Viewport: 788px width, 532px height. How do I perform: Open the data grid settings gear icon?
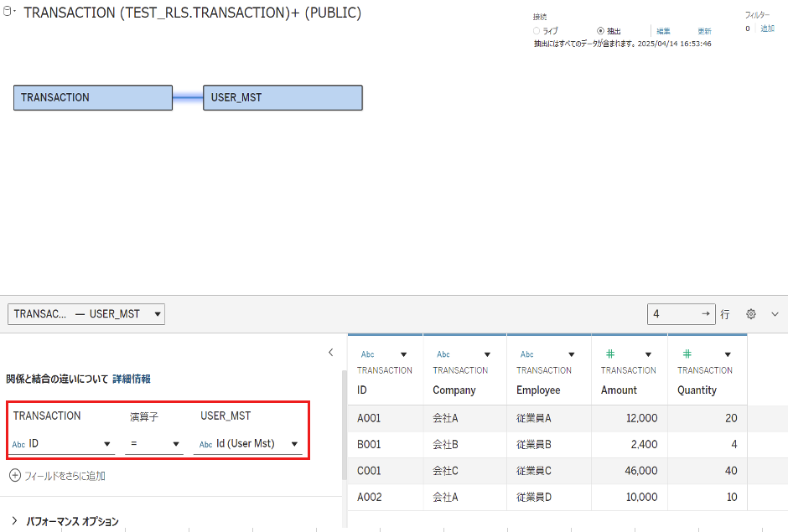point(750,313)
